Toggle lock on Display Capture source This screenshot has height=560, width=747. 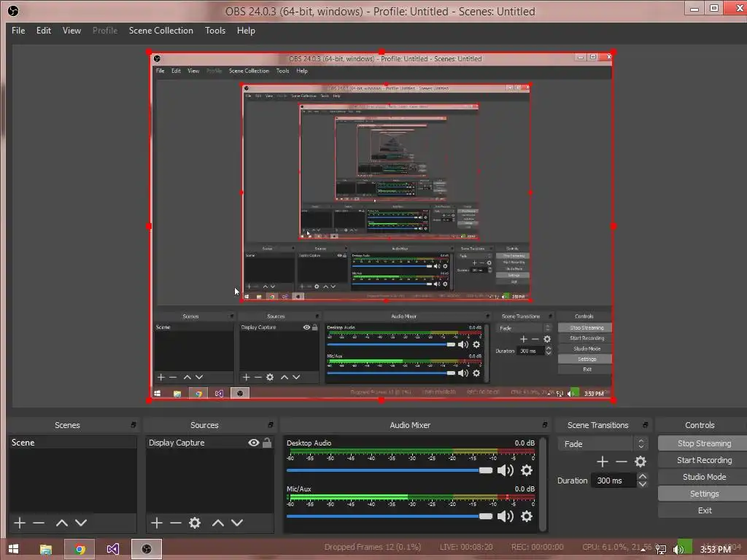(x=267, y=443)
